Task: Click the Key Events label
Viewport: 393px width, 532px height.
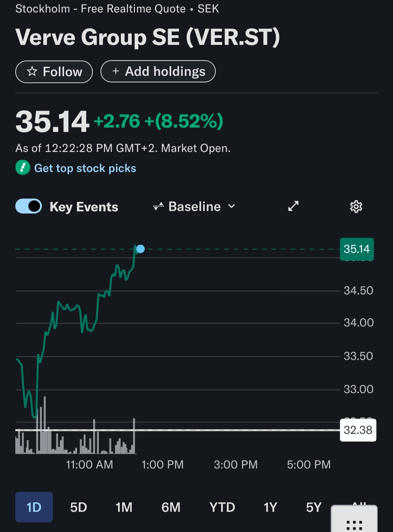Action: click(x=84, y=207)
